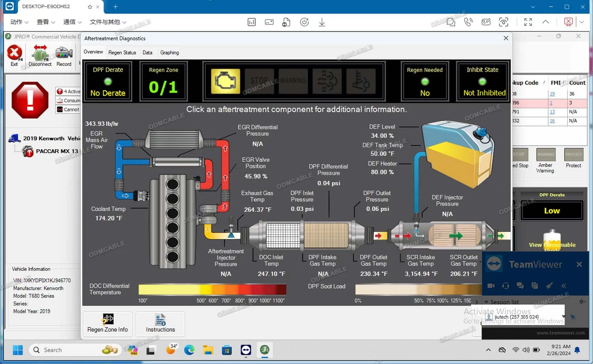The image size is (593, 364).
Task: Open the 动作 dropdown menu
Action: [x=19, y=22]
